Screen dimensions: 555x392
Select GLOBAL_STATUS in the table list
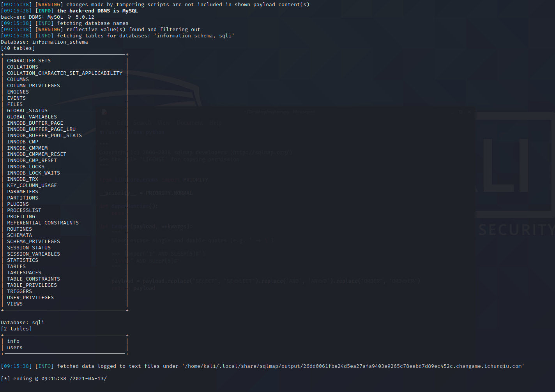click(x=27, y=111)
